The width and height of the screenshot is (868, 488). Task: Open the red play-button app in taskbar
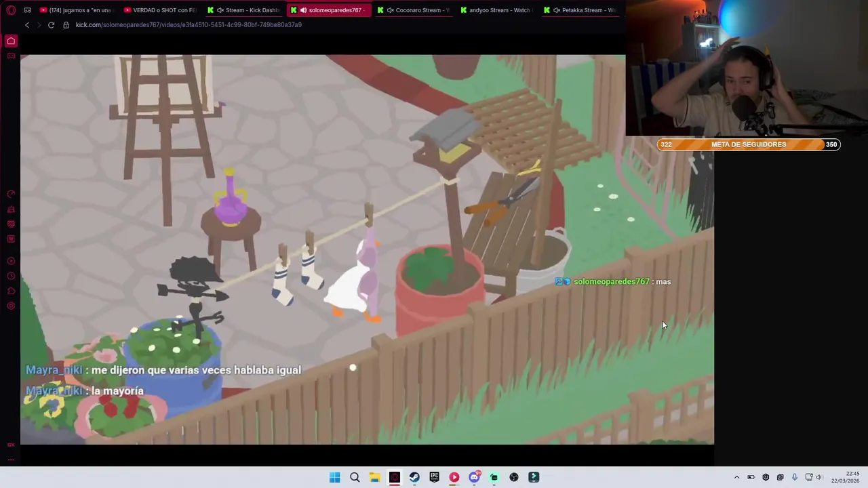(x=454, y=477)
